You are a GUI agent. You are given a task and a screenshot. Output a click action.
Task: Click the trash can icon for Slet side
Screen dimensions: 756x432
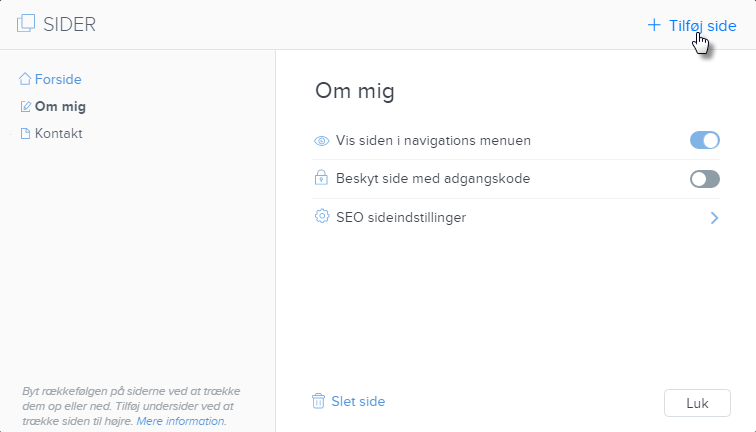(x=318, y=401)
